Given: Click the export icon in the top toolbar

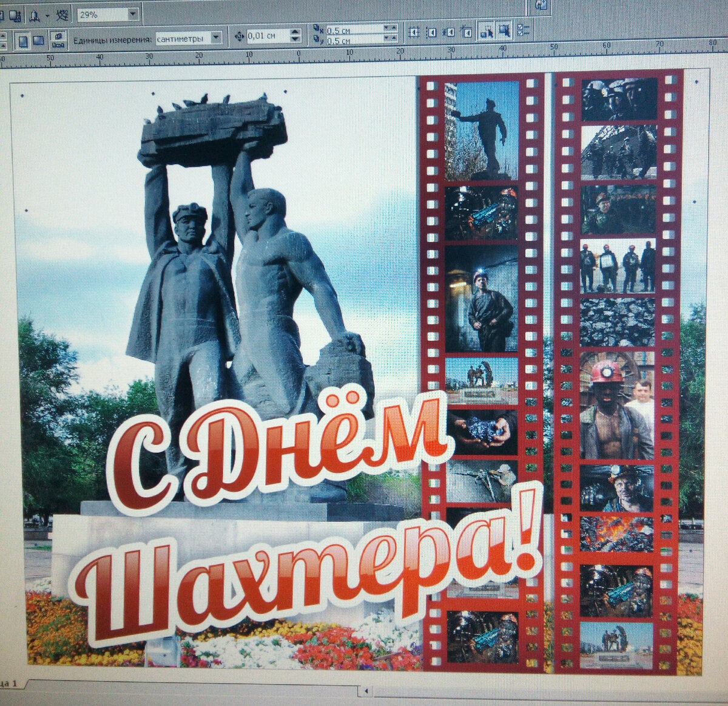Looking at the screenshot, I should coord(15,15).
